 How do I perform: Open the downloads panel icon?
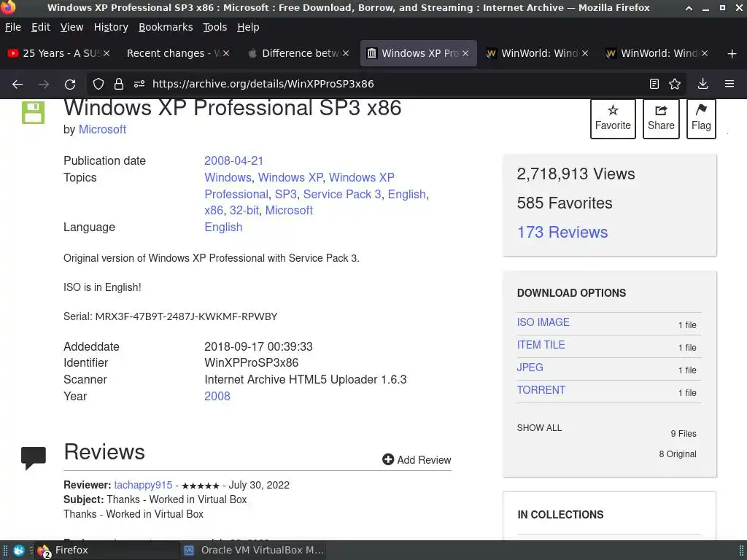[703, 85]
